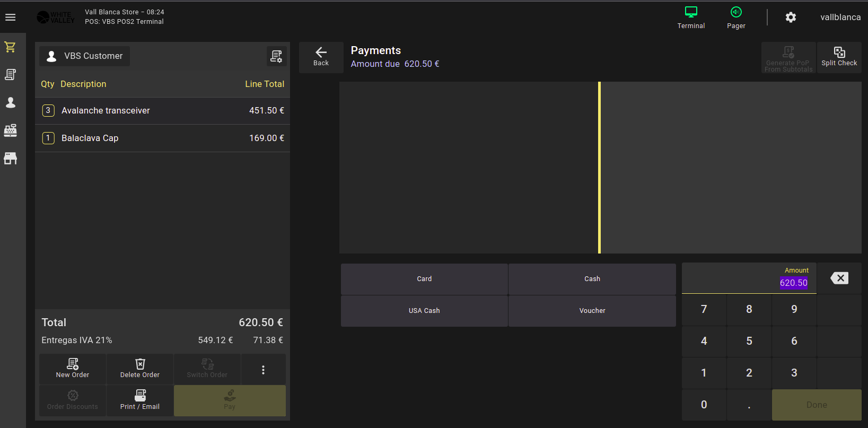The height and width of the screenshot is (428, 868).
Task: Open the store sidebar icon
Action: 11,158
